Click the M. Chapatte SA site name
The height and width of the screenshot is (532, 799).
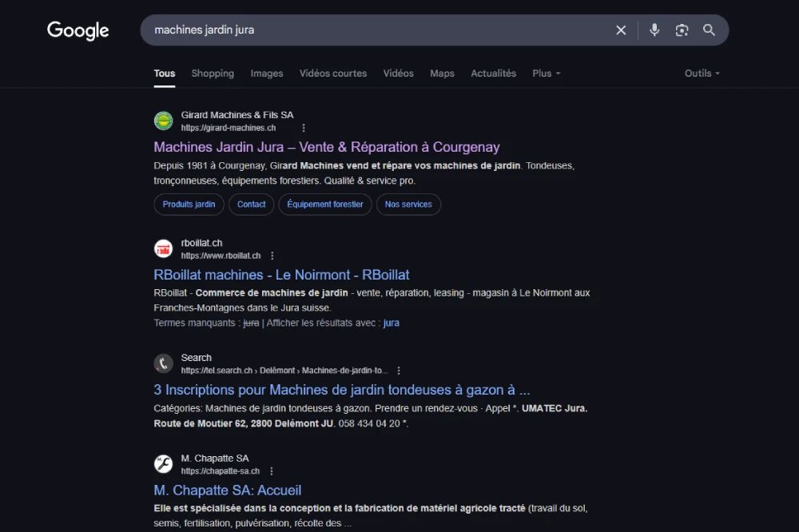[215, 459]
